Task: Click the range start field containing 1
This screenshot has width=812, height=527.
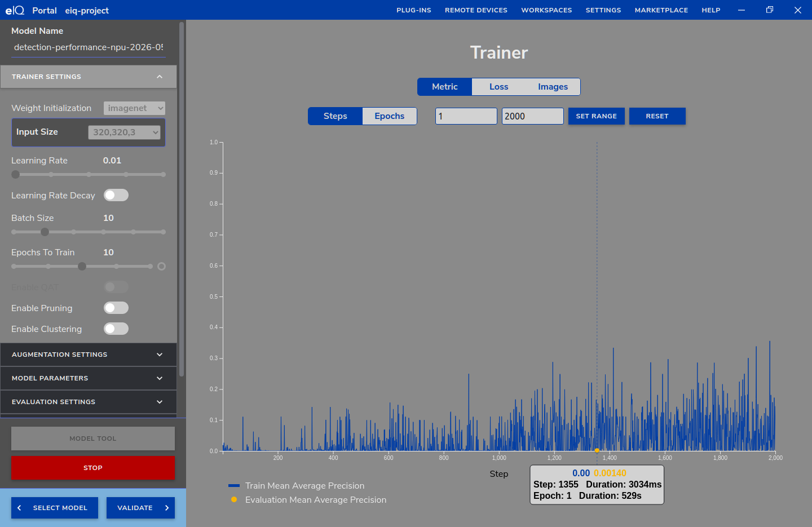Action: click(x=466, y=116)
